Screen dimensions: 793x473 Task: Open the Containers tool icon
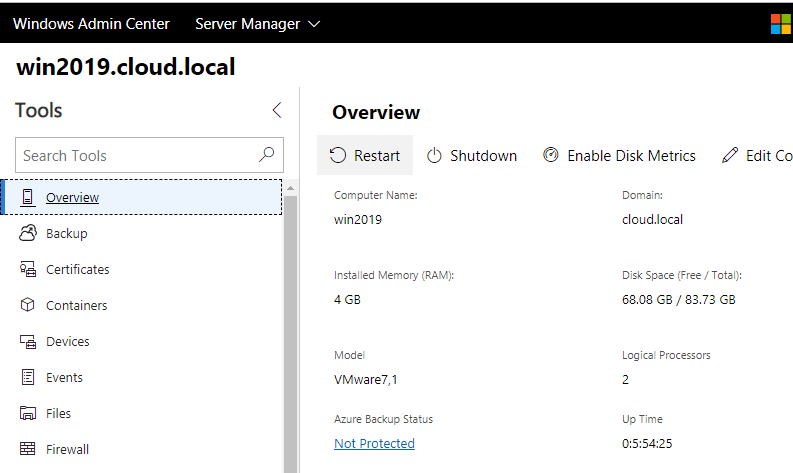(28, 305)
